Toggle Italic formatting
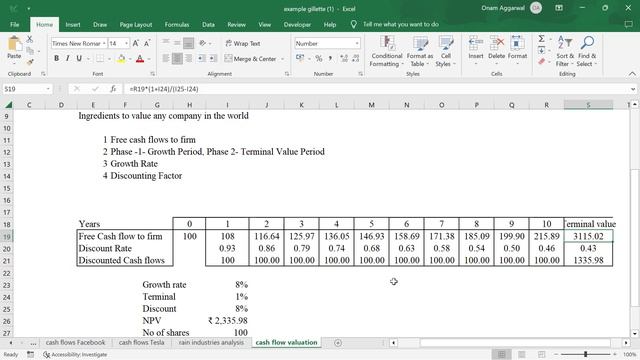Screen dimensions: 640x360 [67, 59]
